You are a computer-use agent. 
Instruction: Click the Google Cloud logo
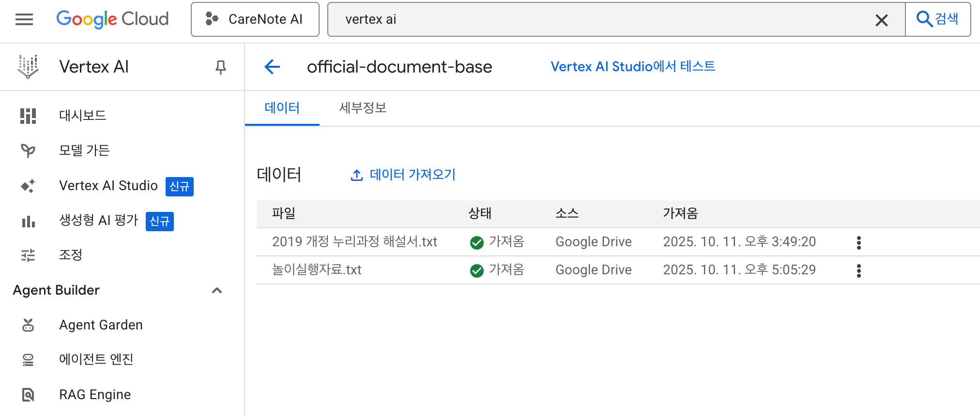pyautogui.click(x=112, y=19)
